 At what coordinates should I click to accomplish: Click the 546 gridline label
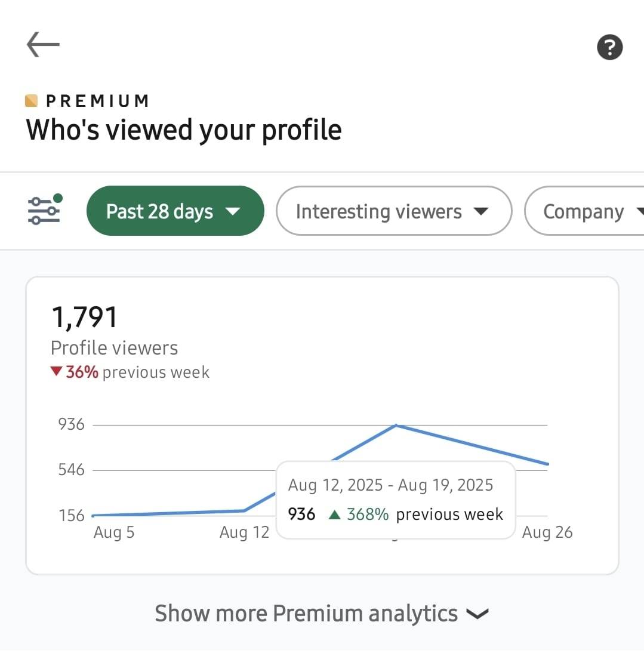[x=72, y=470]
